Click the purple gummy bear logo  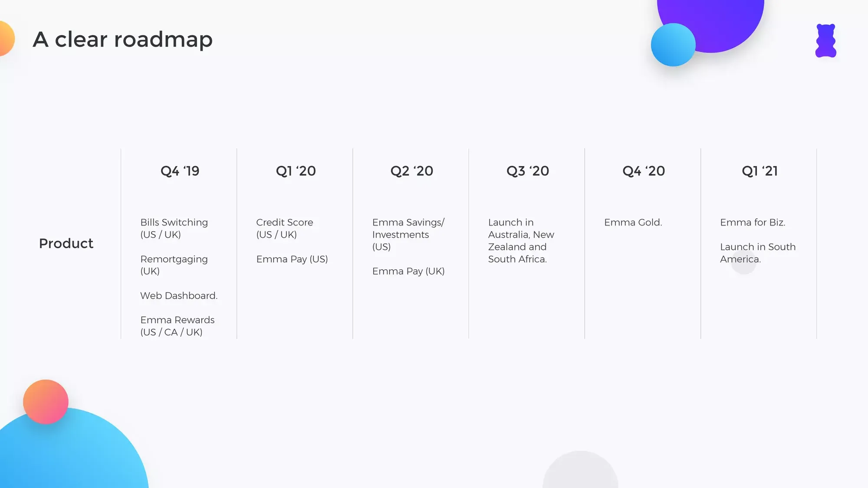coord(825,41)
